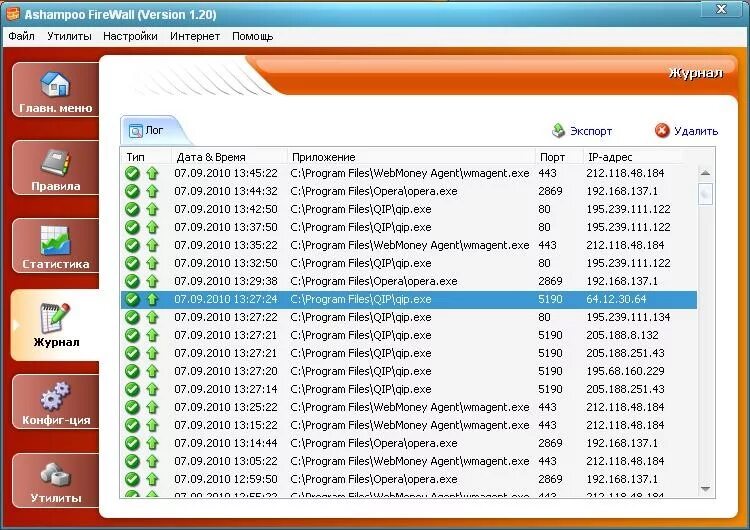Image resolution: width=750 pixels, height=530 pixels.
Task: Close the Ashampoo FireWall window
Action: (x=721, y=9)
